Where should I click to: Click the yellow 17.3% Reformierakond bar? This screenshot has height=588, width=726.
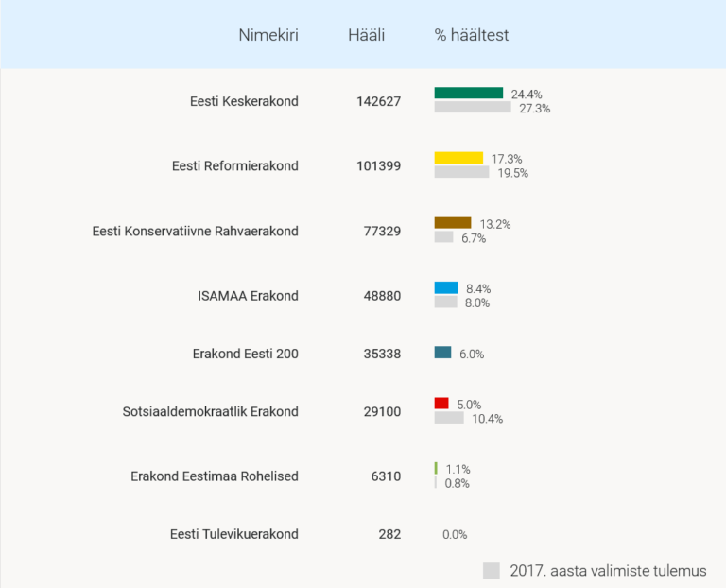pos(458,158)
